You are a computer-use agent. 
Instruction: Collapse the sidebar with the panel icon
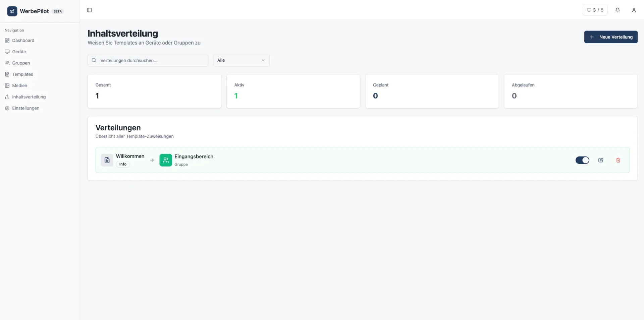tap(90, 10)
